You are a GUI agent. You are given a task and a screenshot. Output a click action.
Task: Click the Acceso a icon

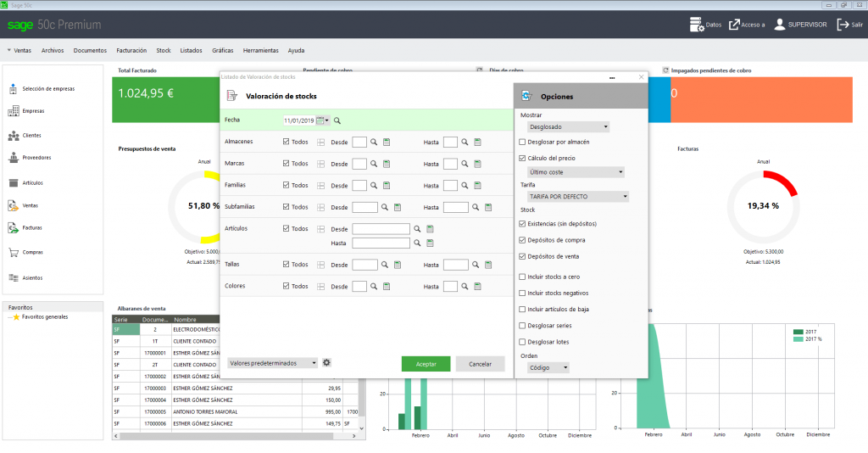(734, 25)
